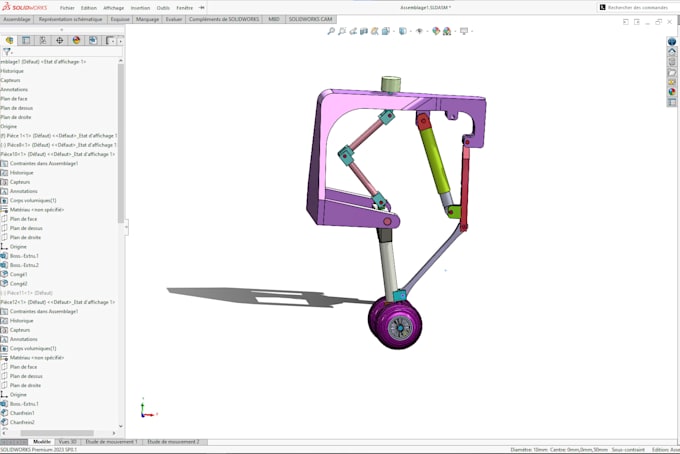
Task: Open 3DEXPERIENCE globe in task pane
Action: [672, 42]
